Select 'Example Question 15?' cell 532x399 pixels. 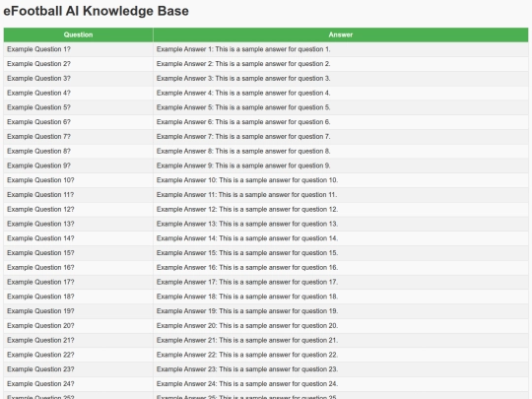pos(79,253)
